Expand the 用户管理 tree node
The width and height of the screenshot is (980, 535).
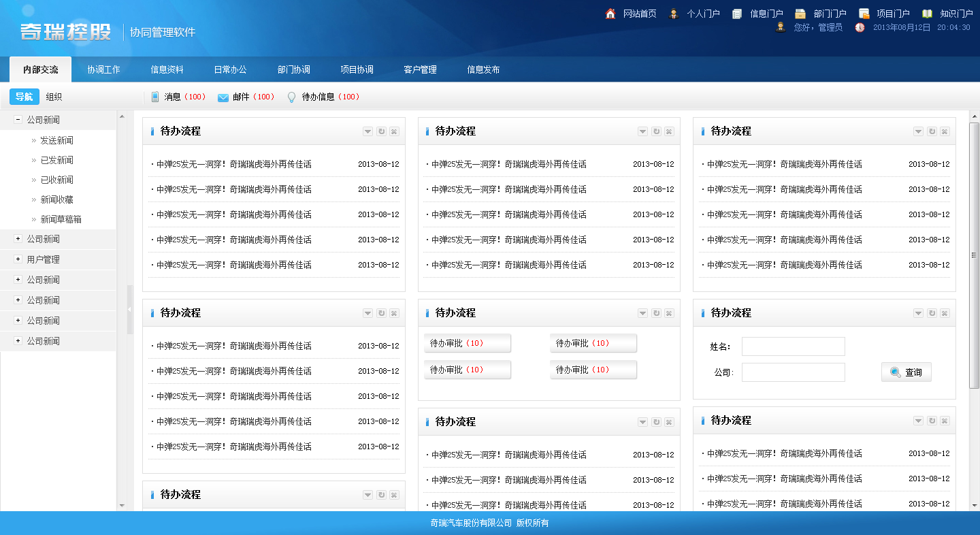click(x=18, y=259)
